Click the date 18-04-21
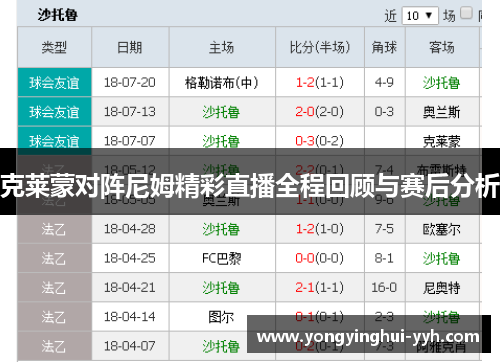500x362 pixels. pyautogui.click(x=130, y=288)
